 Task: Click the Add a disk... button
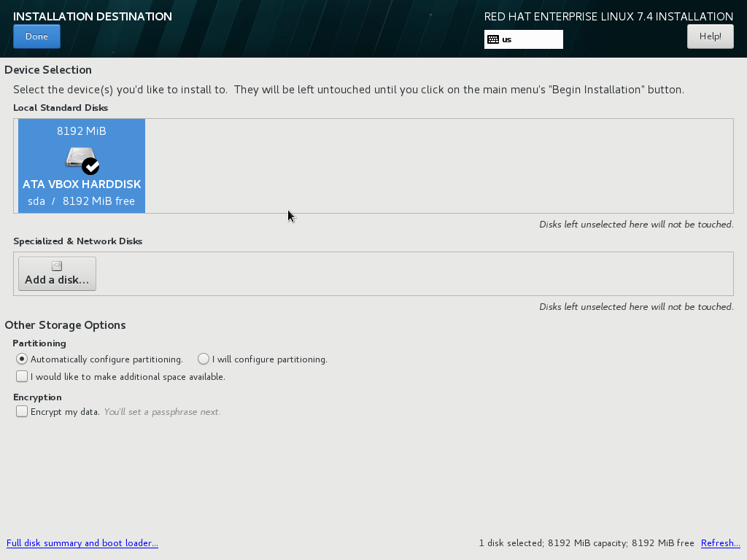57,274
